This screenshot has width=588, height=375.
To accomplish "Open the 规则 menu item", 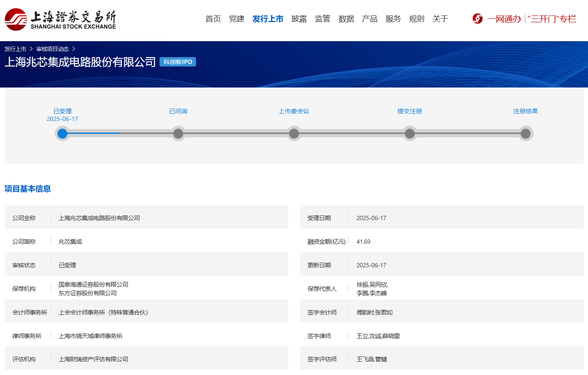I will (x=416, y=19).
